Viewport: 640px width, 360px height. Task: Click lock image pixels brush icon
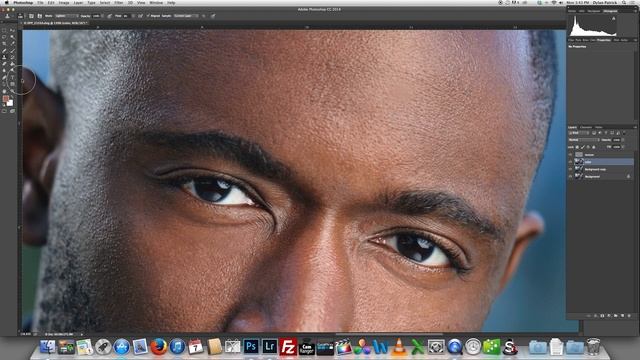582,147
